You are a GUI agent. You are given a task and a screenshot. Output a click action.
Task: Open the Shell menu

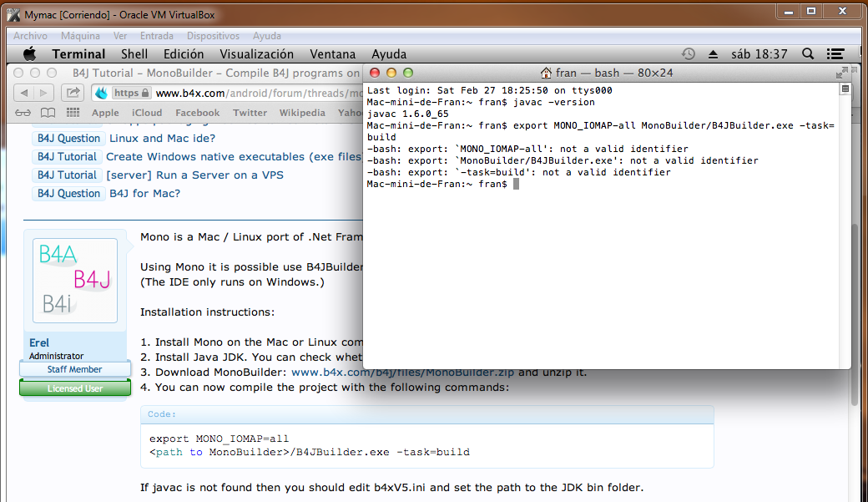point(134,53)
